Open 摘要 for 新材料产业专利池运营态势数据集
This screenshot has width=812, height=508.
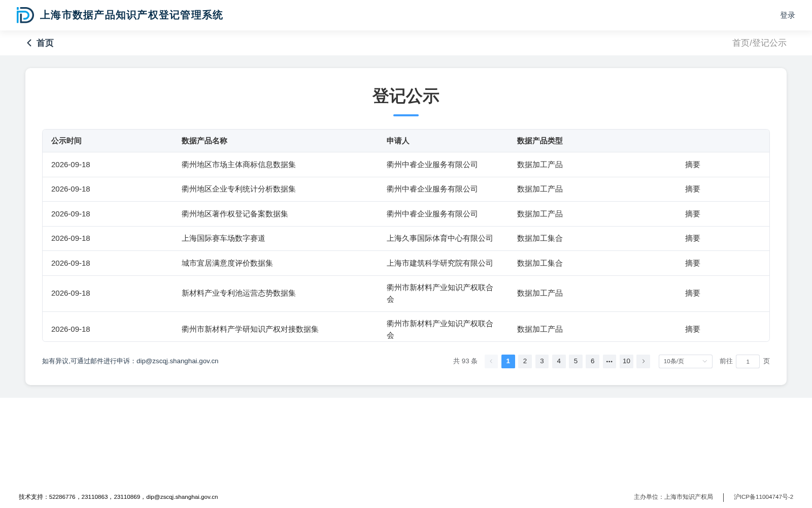coord(693,293)
